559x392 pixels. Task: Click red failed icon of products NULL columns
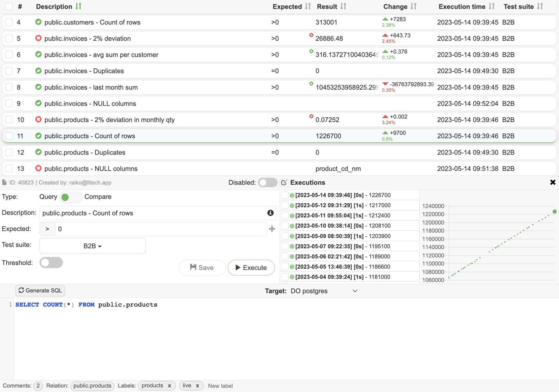pos(38,168)
